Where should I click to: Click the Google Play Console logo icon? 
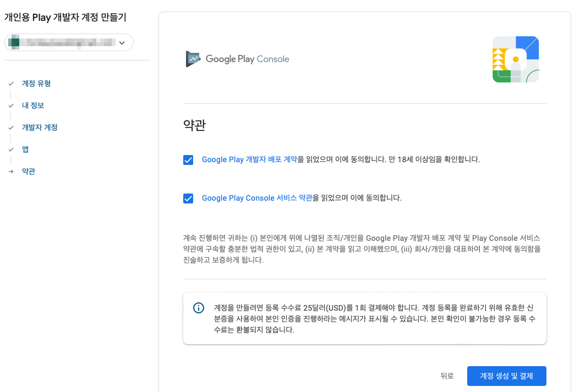193,59
